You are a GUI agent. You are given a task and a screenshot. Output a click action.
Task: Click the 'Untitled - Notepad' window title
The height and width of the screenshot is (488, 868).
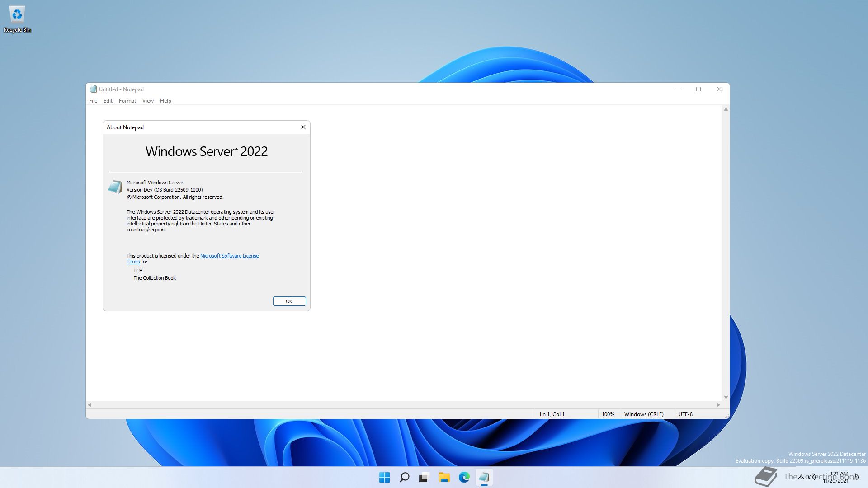[121, 89]
